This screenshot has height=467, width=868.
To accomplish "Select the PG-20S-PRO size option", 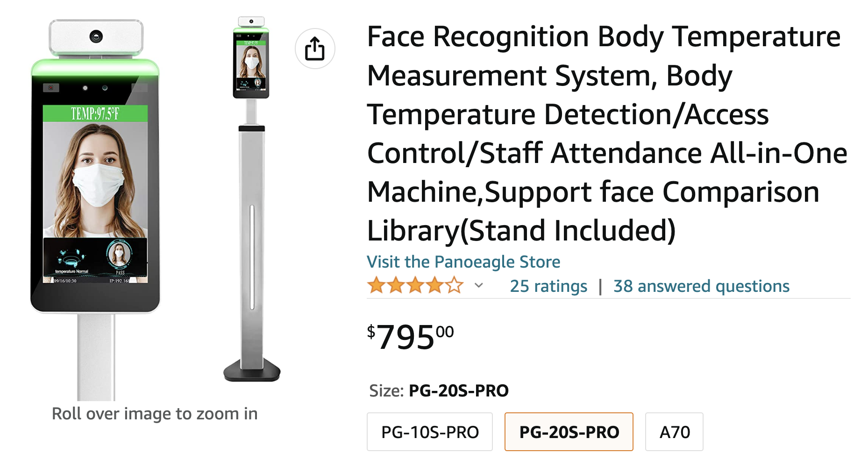I will coord(569,432).
